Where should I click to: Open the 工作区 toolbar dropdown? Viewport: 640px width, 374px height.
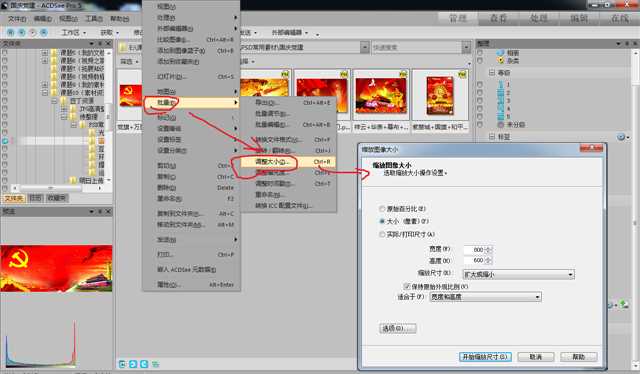pos(73,32)
